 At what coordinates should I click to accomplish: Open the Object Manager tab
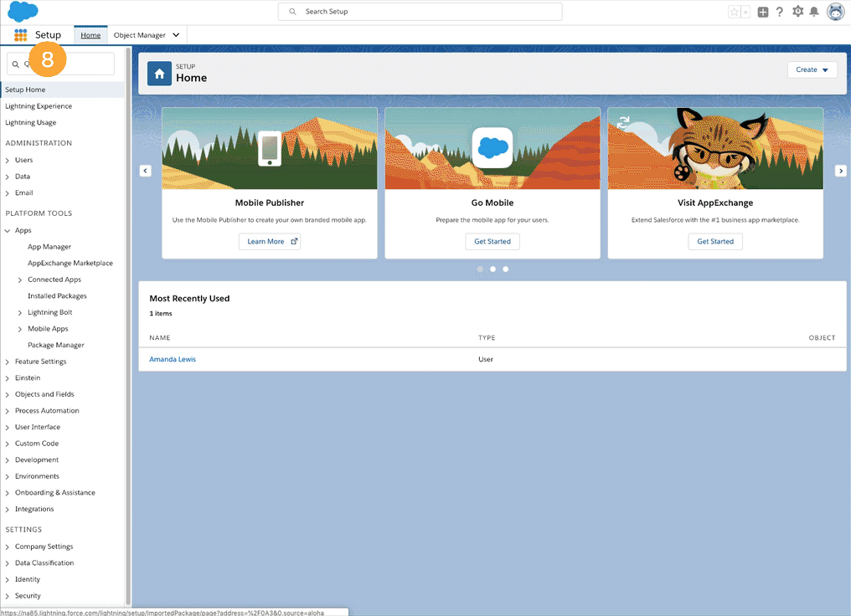click(x=140, y=35)
